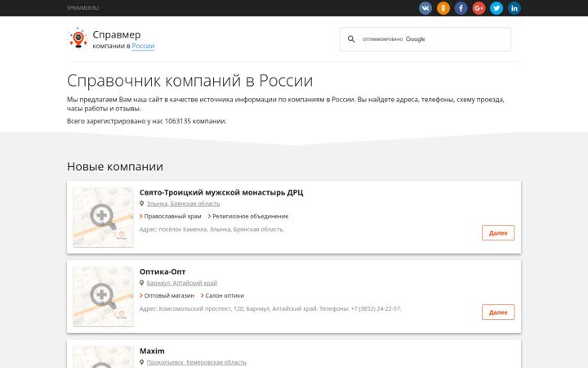Open the Оптика-Опт map thumbnail
The width and height of the screenshot is (588, 368).
(103, 296)
